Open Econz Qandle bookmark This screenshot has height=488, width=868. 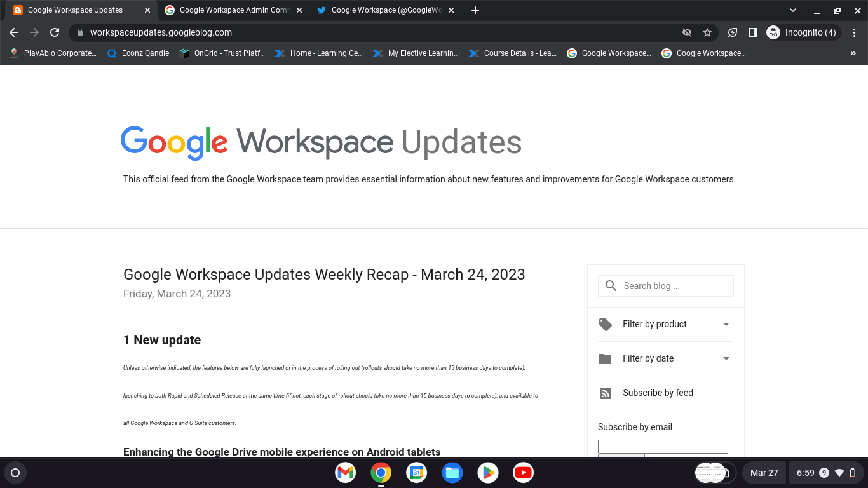click(139, 53)
